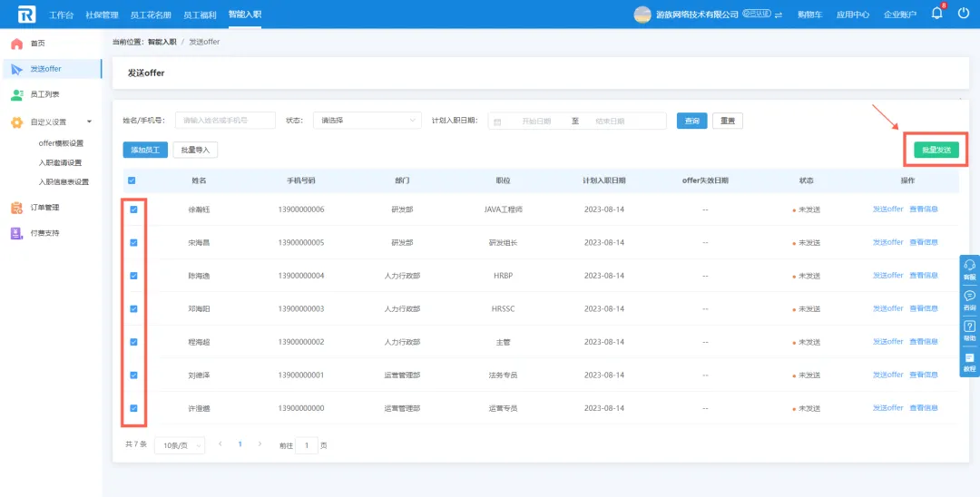
Task: Click 发送offer link for 许澄邈
Action: pos(888,408)
